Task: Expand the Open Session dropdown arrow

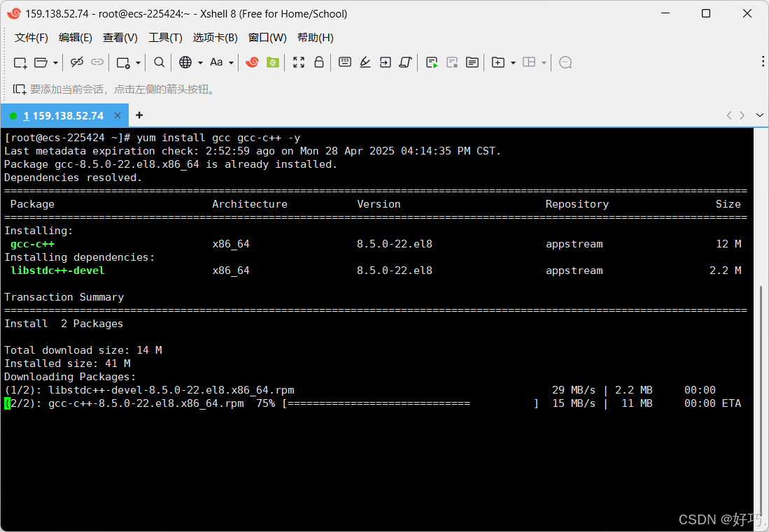Action: click(x=55, y=63)
